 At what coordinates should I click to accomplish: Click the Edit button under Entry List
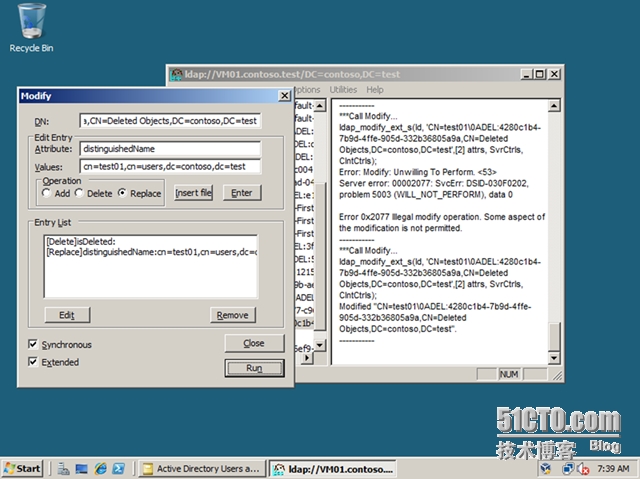[67, 315]
